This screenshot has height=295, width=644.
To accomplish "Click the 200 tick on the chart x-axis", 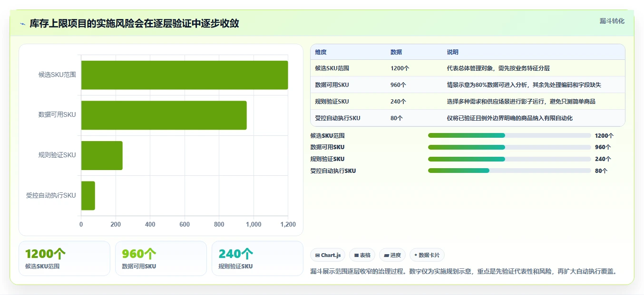I will coord(116,225).
